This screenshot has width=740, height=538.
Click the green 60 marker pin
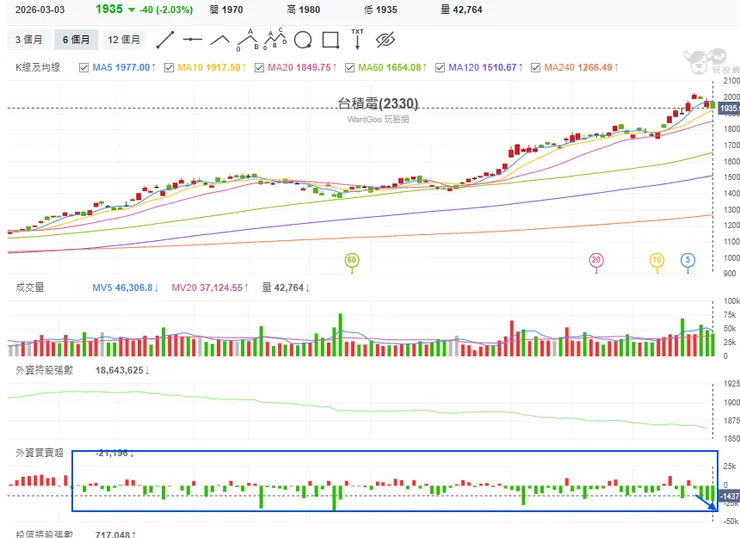point(352,261)
